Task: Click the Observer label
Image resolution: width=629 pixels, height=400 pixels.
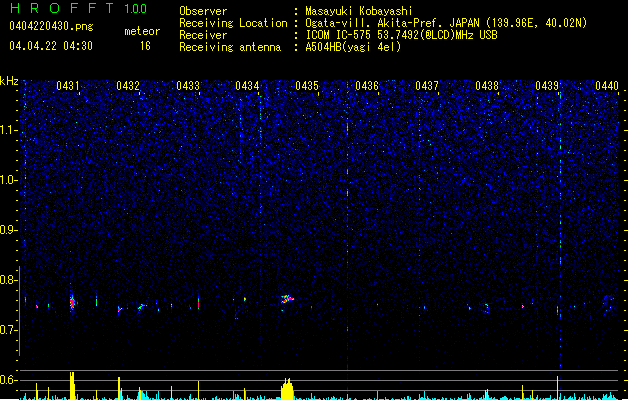Action: click(x=203, y=11)
